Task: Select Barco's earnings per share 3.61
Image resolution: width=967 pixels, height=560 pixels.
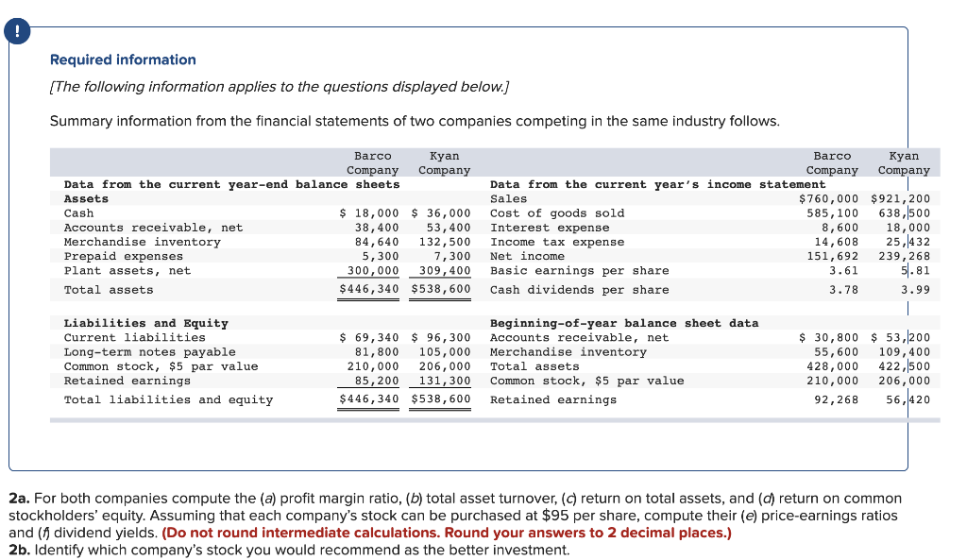Action: point(843,270)
